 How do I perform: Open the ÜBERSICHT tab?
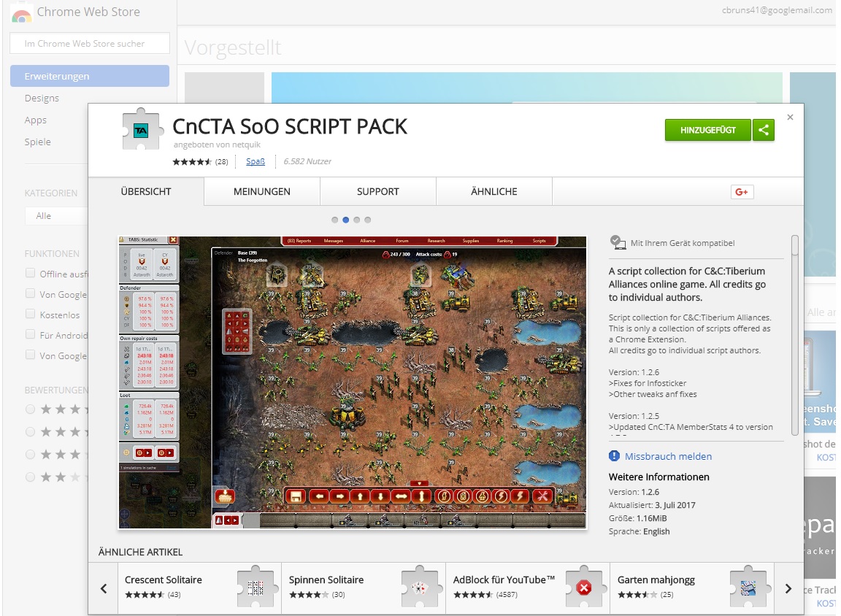tap(146, 191)
